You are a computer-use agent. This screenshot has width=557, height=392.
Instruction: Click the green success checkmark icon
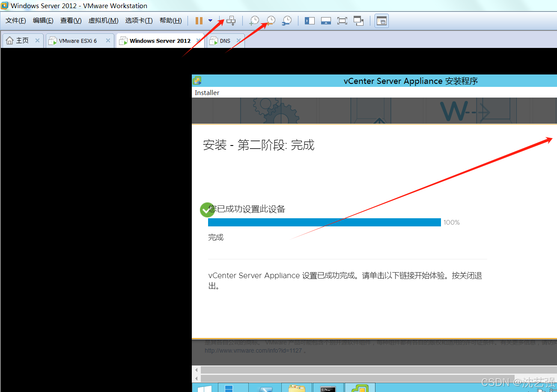coord(207,210)
